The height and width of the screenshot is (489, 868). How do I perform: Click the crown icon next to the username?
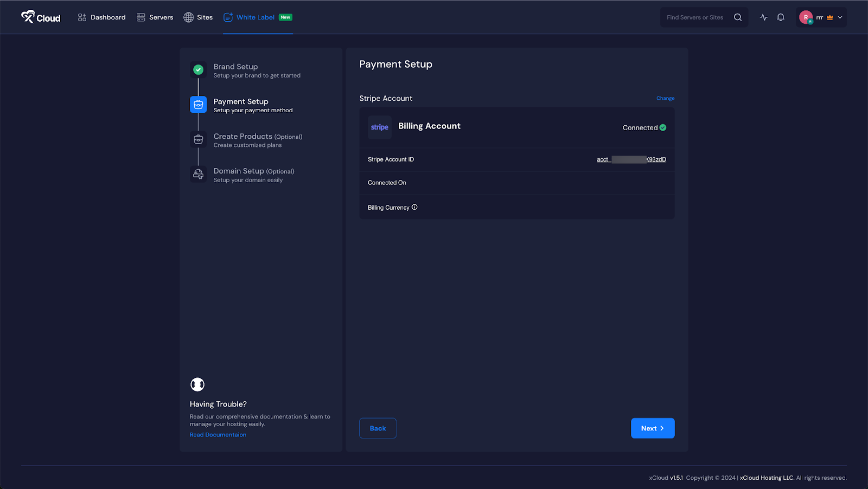[829, 17]
